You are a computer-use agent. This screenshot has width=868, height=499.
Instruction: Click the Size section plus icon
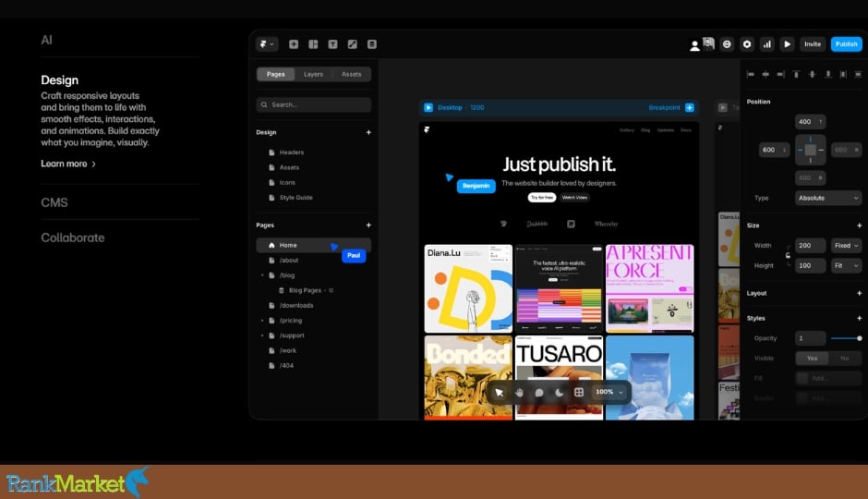[859, 226]
